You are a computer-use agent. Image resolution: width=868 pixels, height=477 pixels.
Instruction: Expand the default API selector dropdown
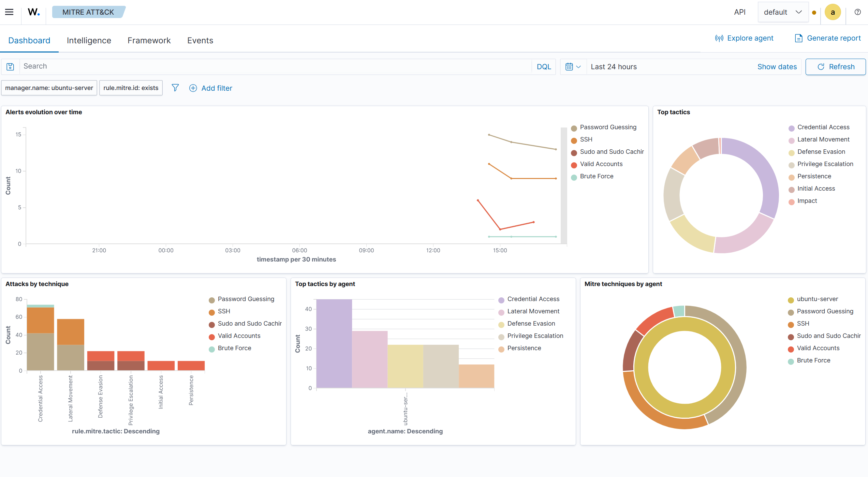coord(783,12)
